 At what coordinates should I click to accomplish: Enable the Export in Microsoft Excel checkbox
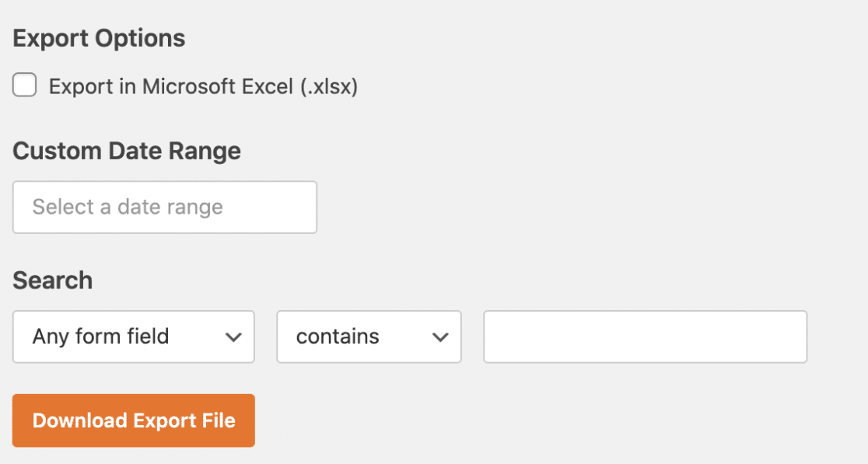(24, 85)
